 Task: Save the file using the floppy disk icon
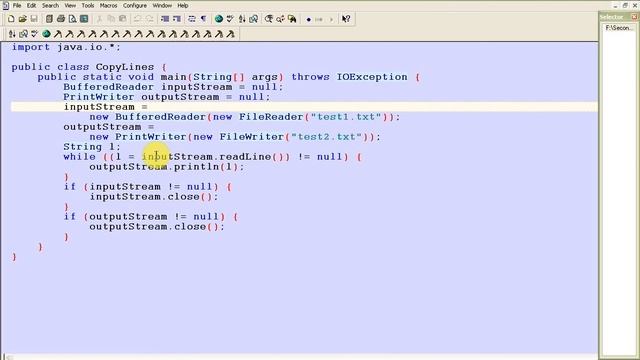(x=34, y=19)
